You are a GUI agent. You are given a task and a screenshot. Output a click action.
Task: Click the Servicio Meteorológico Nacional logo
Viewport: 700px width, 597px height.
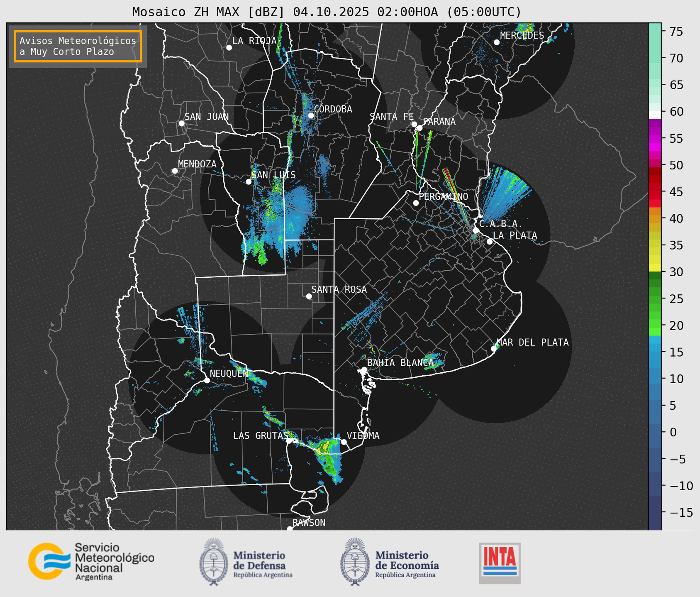point(90,561)
